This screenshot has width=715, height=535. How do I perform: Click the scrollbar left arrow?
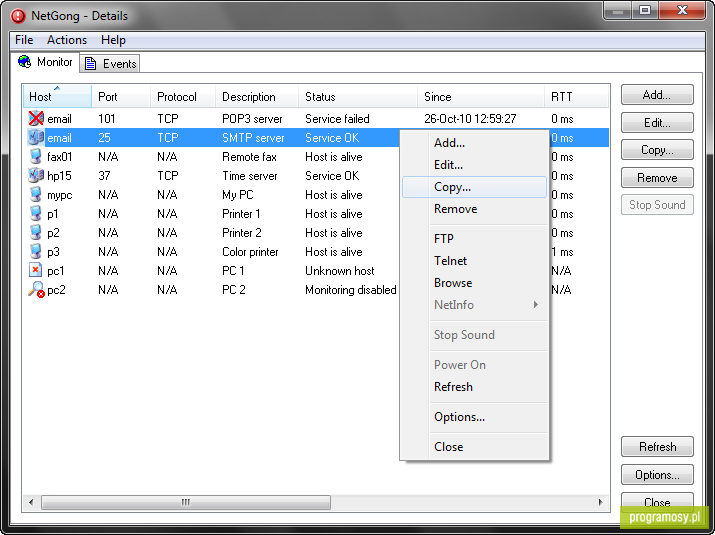(x=31, y=502)
